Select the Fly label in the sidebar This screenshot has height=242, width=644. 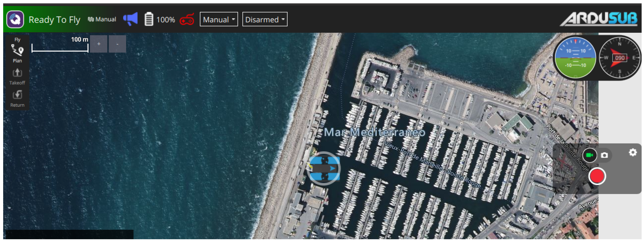(17, 40)
